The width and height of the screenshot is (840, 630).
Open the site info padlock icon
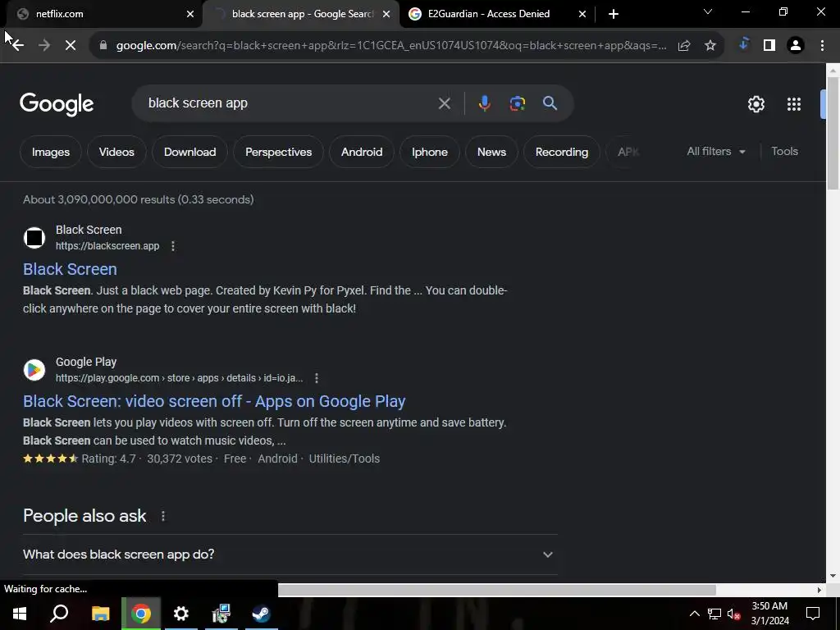coord(103,46)
